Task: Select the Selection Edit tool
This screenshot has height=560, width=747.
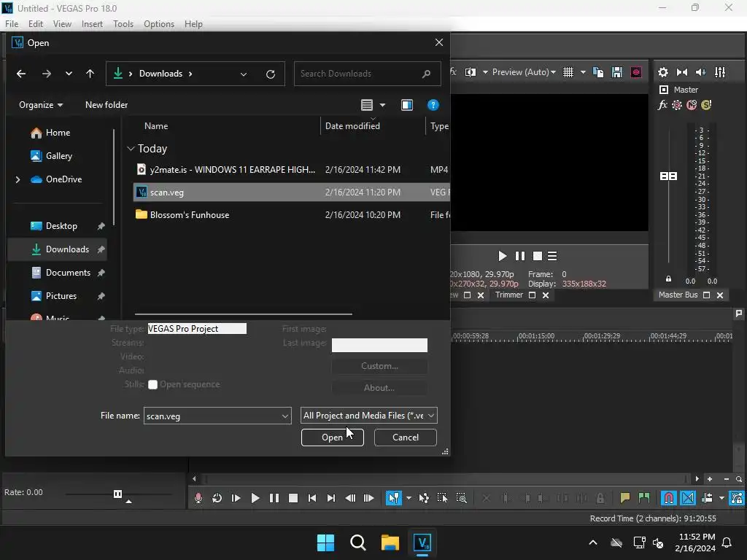Action: (x=442, y=498)
